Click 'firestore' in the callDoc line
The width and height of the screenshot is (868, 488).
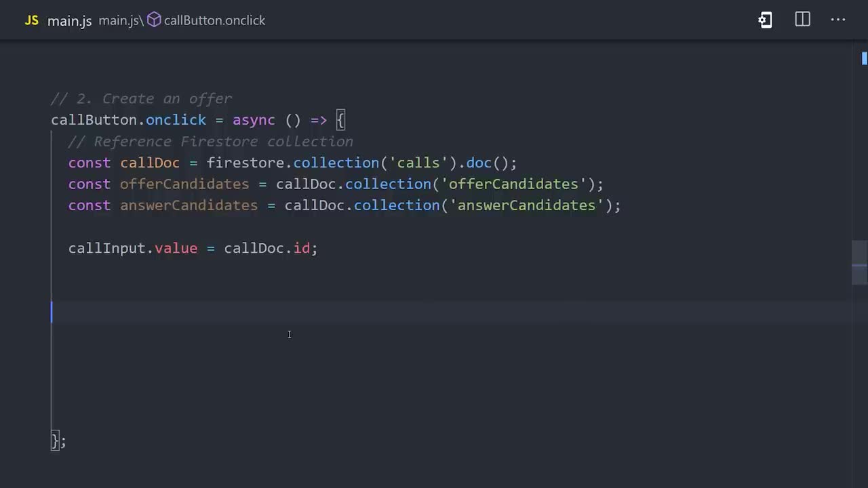coord(245,163)
